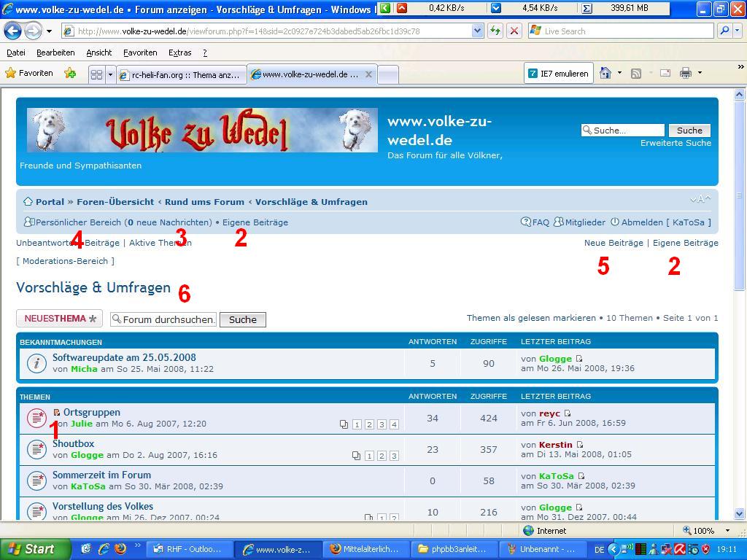The height and width of the screenshot is (560, 747).
Task: Open the Windows Start button
Action: click(x=35, y=549)
